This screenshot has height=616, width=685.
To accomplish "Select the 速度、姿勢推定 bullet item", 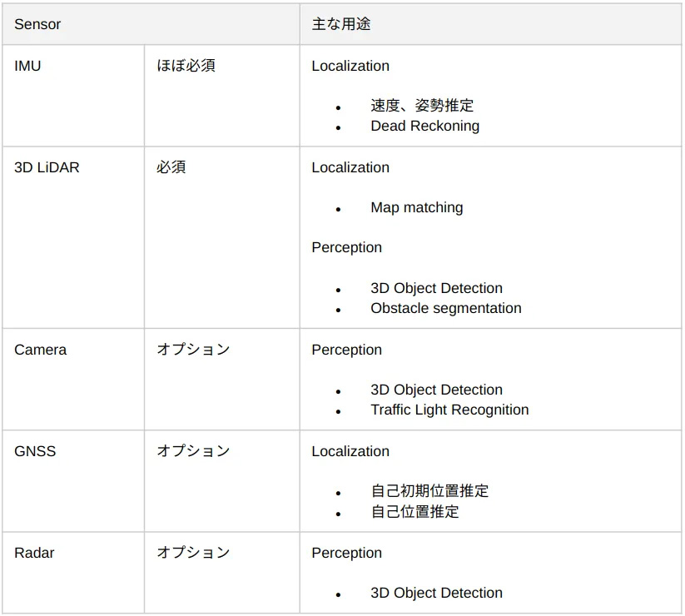I will 422,105.
